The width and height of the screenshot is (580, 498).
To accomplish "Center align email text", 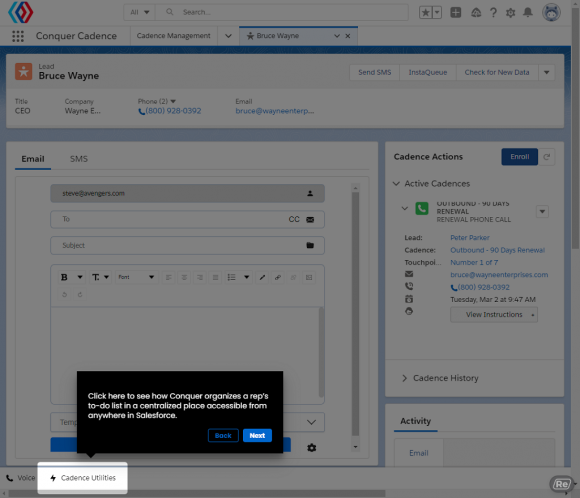I will pos(184,277).
